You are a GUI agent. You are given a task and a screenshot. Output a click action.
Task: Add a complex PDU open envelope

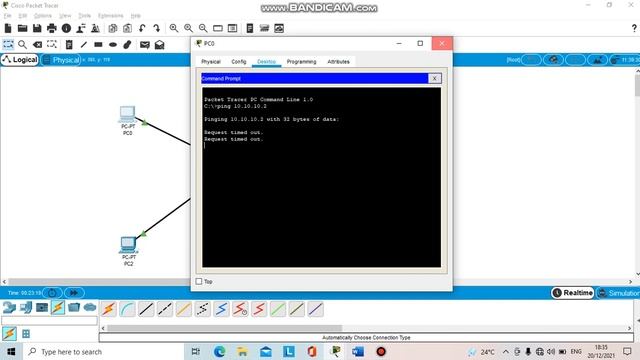pos(159,44)
